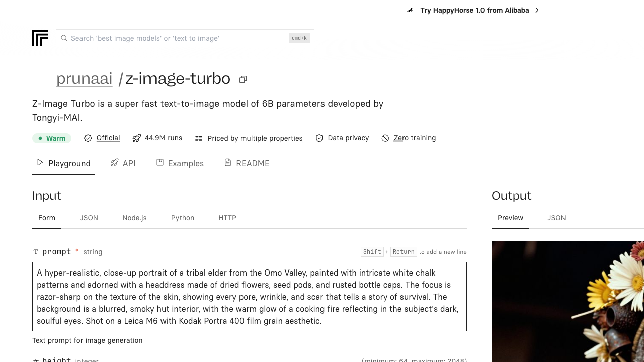This screenshot has height=362, width=644.
Task: Click the Output section heading
Action: pos(512,196)
